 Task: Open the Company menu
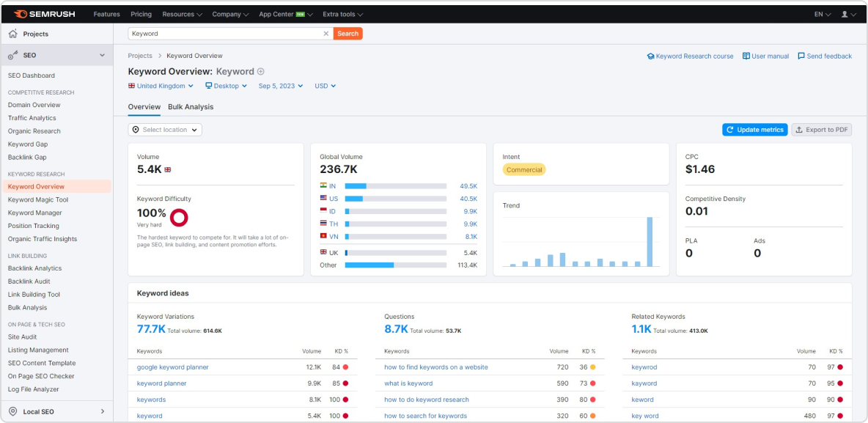230,15
